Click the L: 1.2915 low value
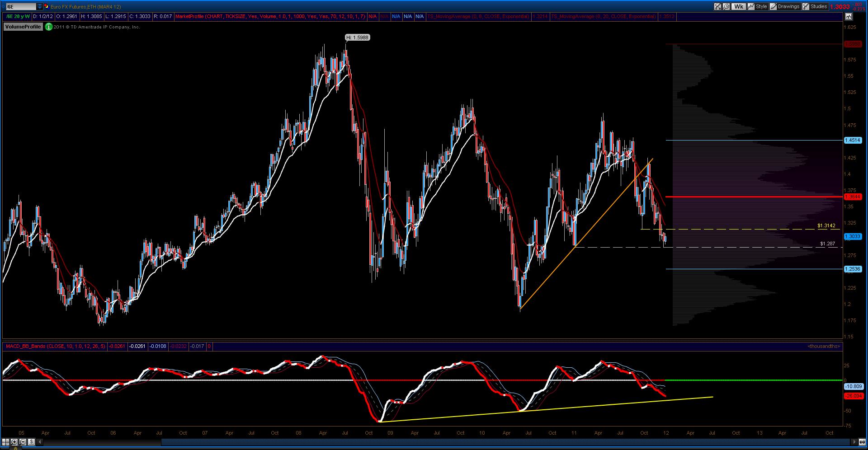Screen dimensions: 868x450 point(115,16)
